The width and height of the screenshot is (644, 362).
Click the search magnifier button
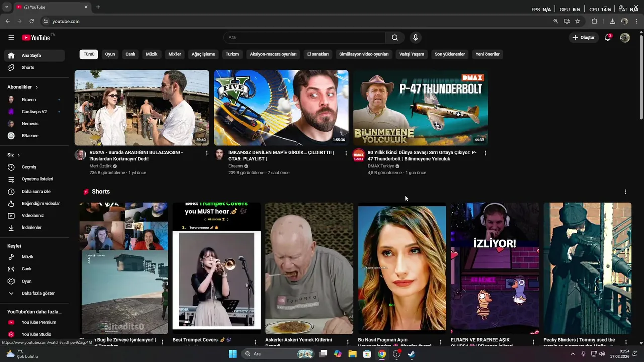pyautogui.click(x=395, y=37)
